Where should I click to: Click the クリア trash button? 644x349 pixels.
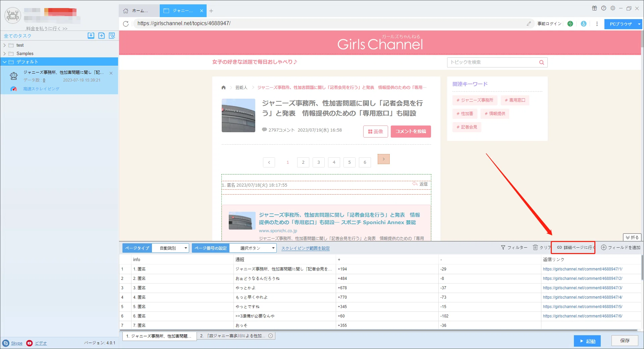coord(542,248)
